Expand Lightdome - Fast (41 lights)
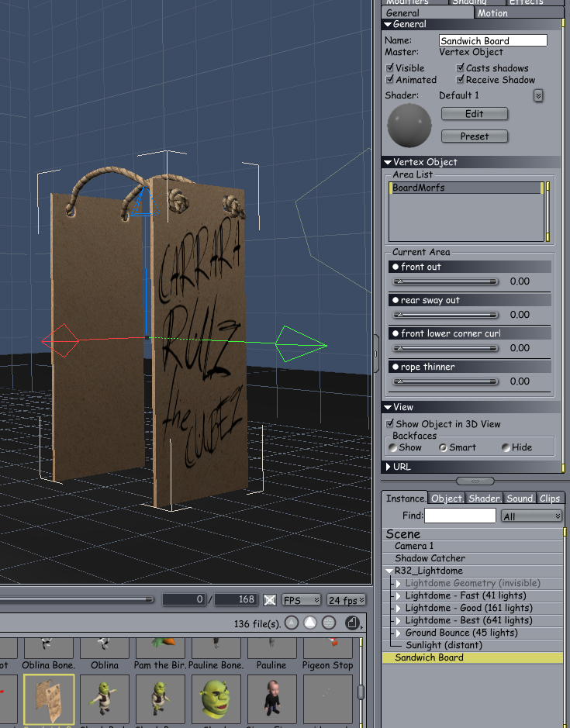 (398, 595)
